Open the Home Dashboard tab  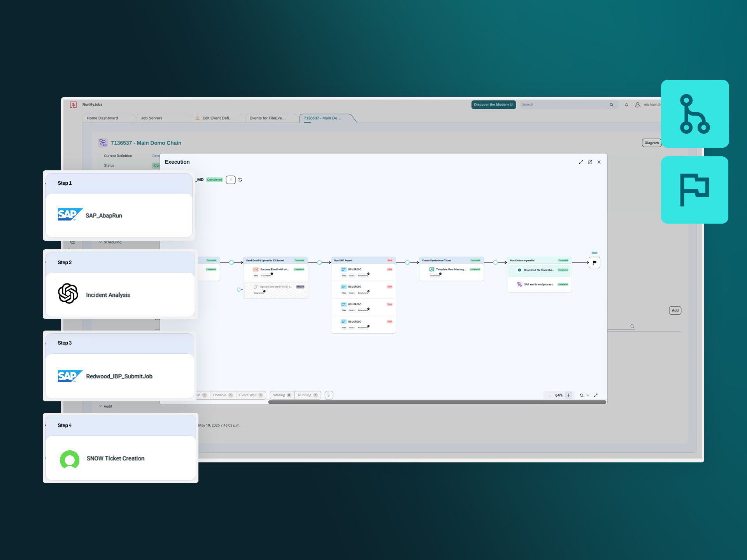coord(102,118)
